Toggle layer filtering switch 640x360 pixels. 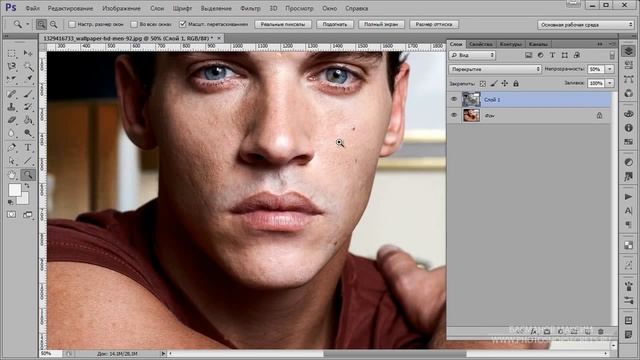612,55
